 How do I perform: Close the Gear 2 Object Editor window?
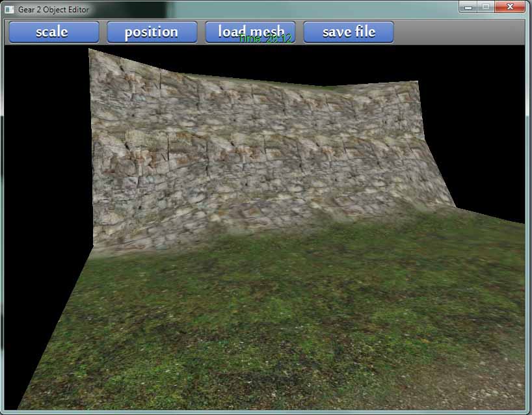point(509,7)
